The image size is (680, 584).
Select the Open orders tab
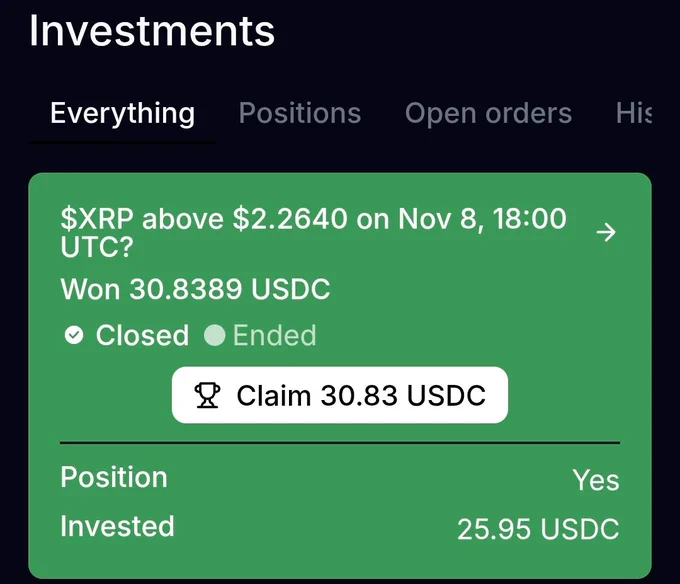pyautogui.click(x=488, y=113)
